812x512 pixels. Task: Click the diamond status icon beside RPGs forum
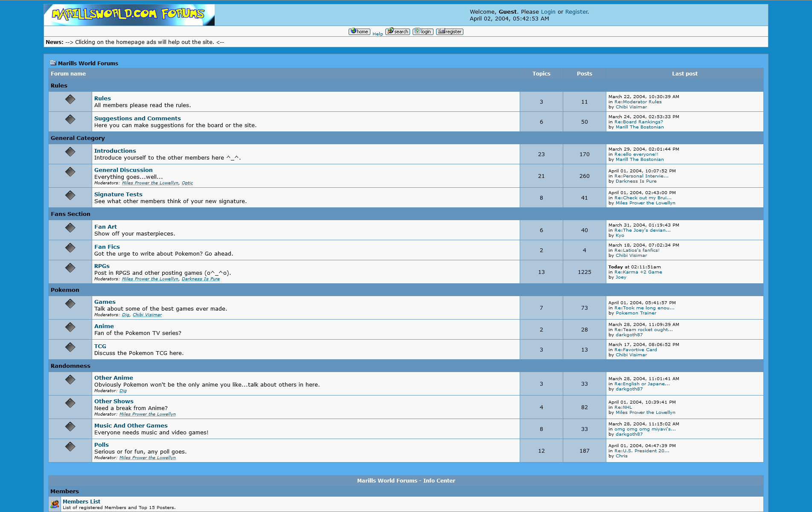(x=70, y=268)
